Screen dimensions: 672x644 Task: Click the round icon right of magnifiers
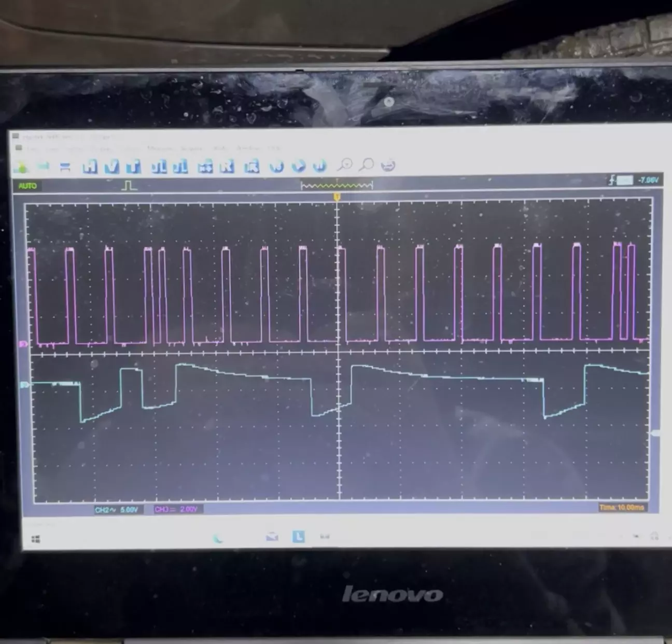click(x=388, y=165)
